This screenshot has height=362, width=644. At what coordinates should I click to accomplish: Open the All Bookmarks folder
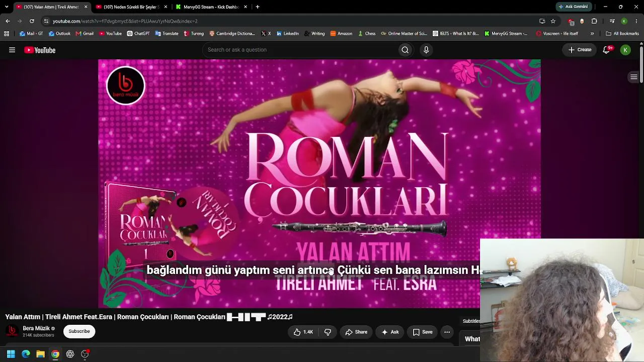click(622, 34)
